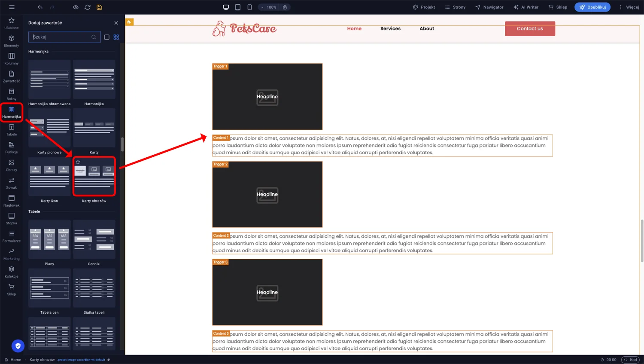Switch to grid view of presets
Viewport: 644px width, 364px height.
116,37
